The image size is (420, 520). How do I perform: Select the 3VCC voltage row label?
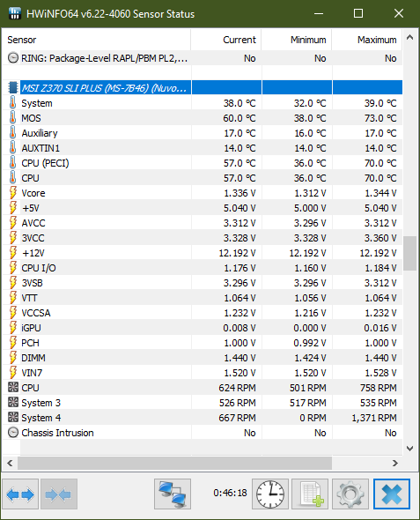33,238
